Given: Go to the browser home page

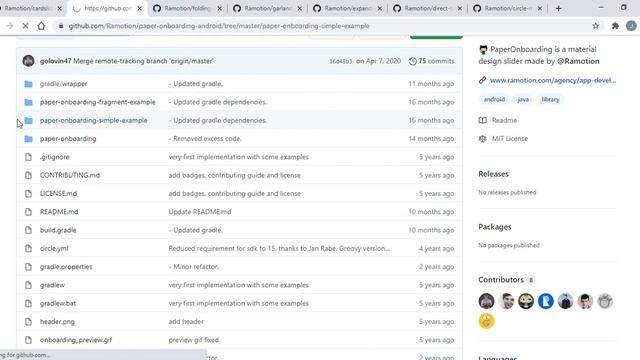Looking at the screenshot, I should (41, 26).
